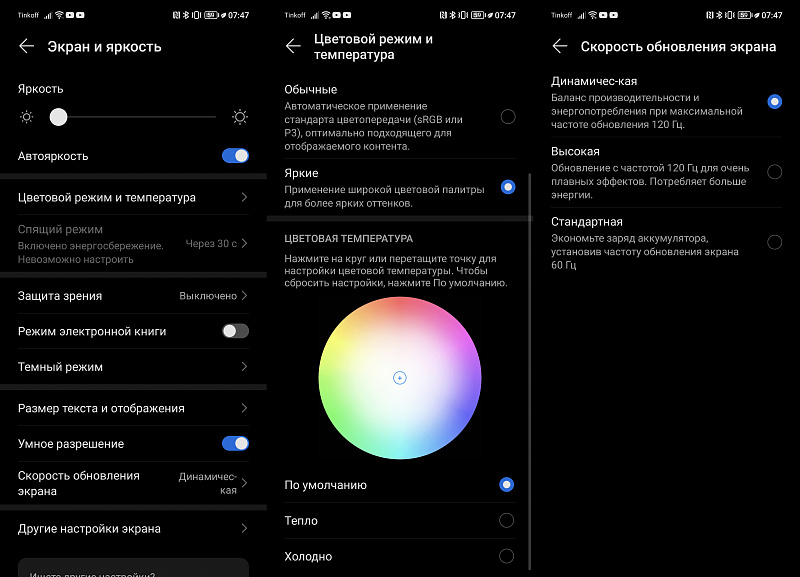Open Другие настройки экрана chevron

[x=244, y=529]
